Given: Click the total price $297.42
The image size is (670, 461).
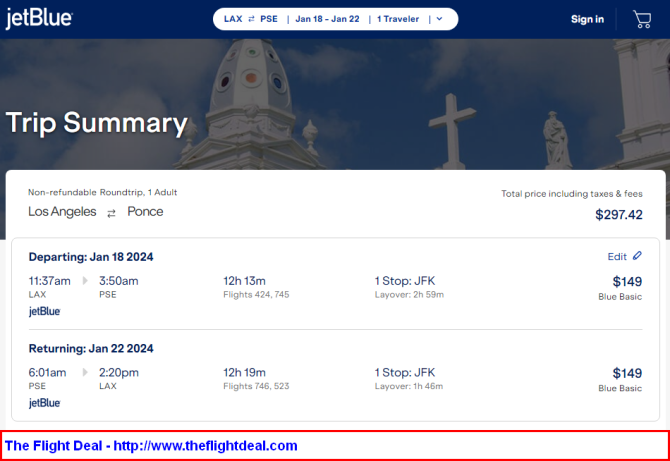Looking at the screenshot, I should (619, 214).
